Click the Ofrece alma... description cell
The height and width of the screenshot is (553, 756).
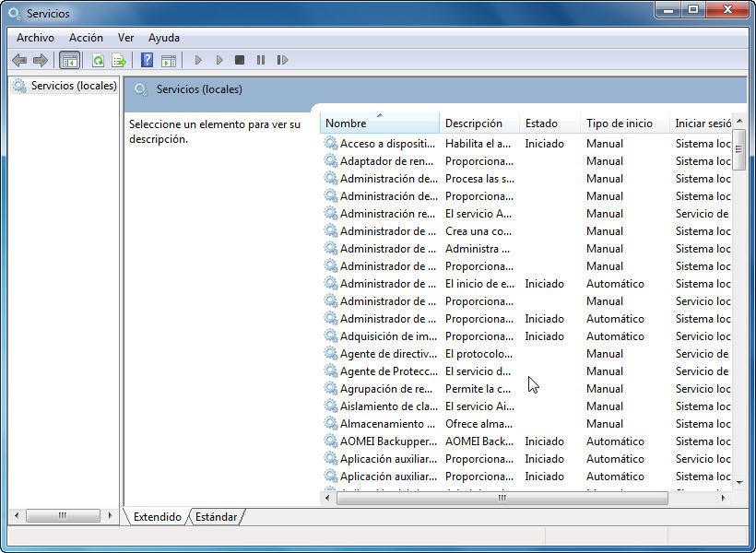(478, 424)
